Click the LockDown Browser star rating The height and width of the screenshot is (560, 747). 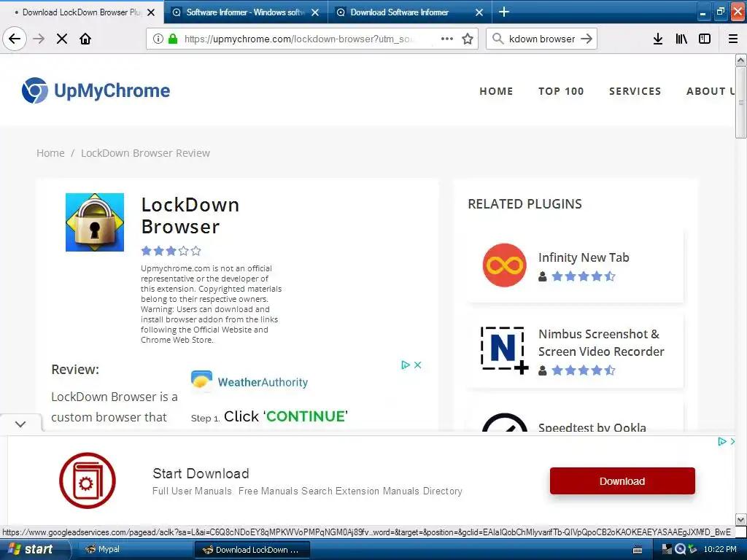tap(171, 251)
